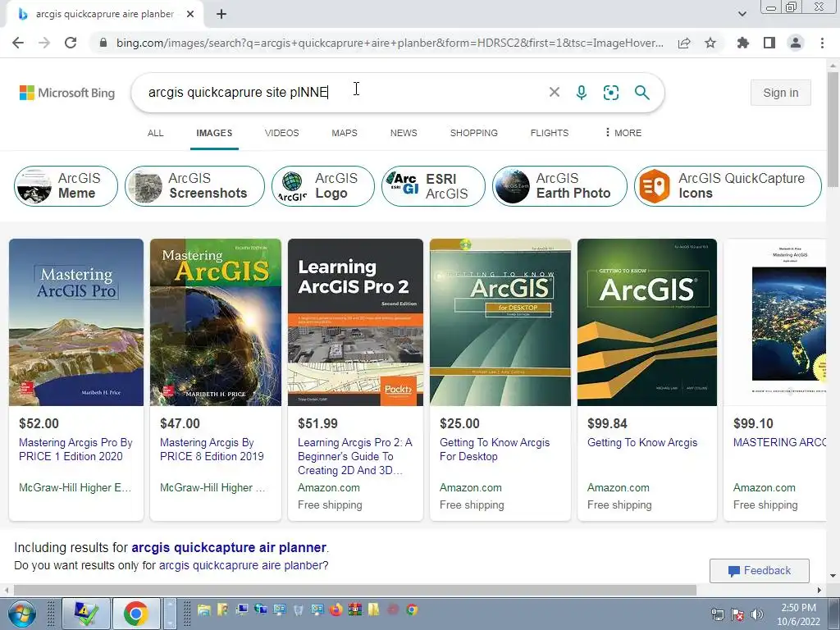Select the ArcGIS Meme suggestion chip
The height and width of the screenshot is (630, 840).
66,186
